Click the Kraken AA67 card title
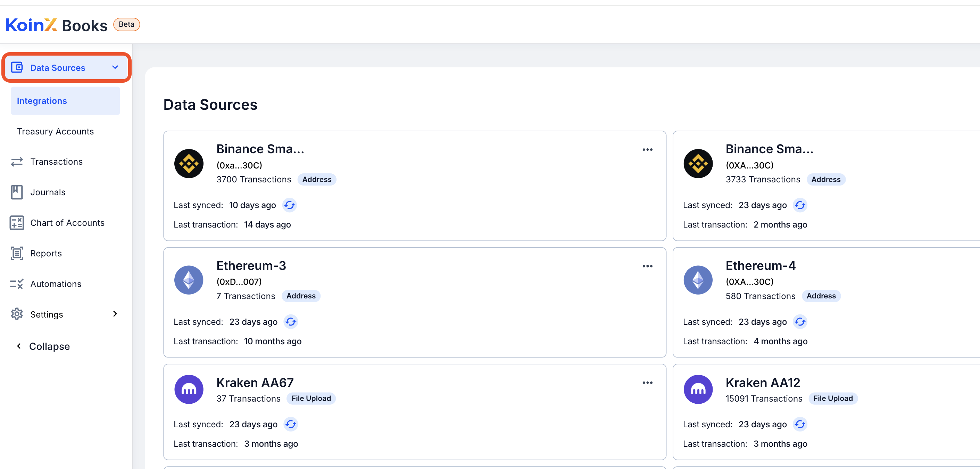Image resolution: width=980 pixels, height=469 pixels. (255, 382)
